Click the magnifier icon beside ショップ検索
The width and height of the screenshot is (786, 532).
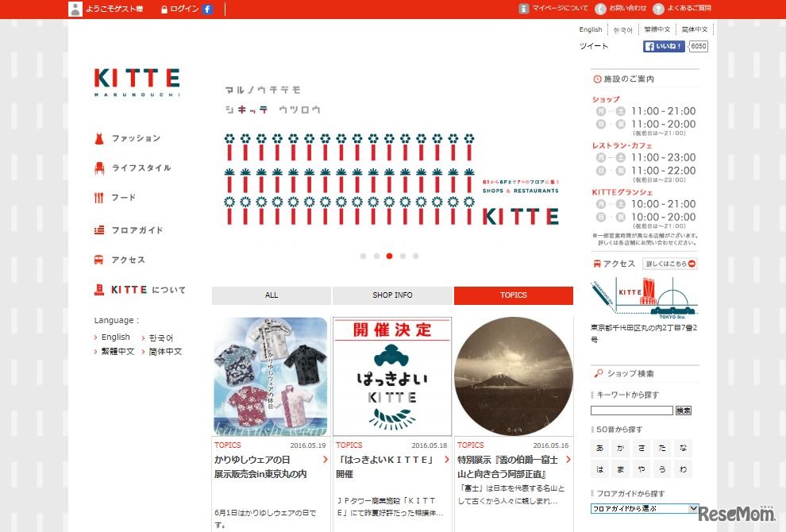coord(599,373)
